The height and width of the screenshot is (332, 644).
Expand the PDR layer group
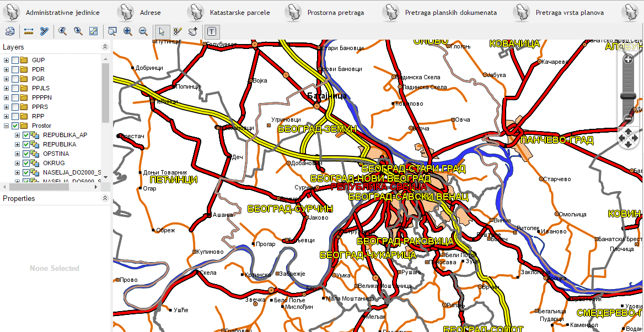pyautogui.click(x=7, y=69)
